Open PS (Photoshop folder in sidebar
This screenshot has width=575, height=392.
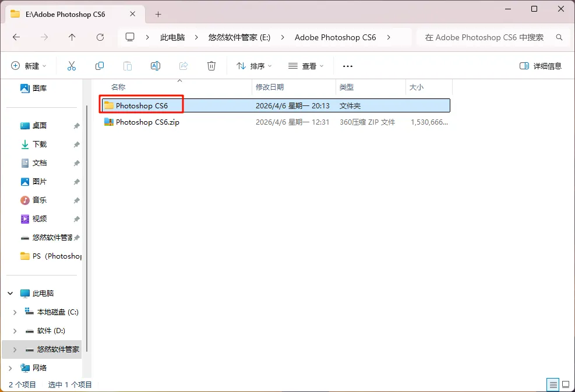pos(51,256)
